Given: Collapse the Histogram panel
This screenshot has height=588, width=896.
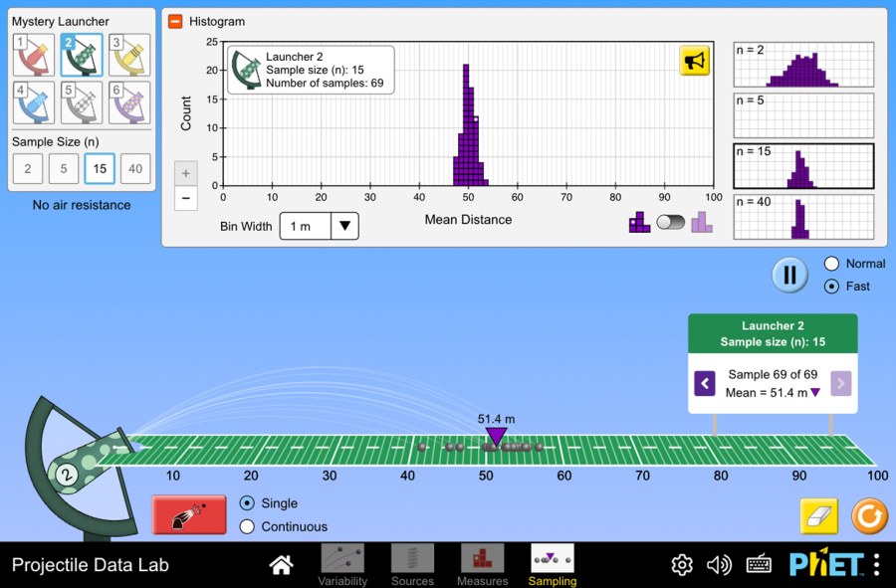Looking at the screenshot, I should [175, 21].
